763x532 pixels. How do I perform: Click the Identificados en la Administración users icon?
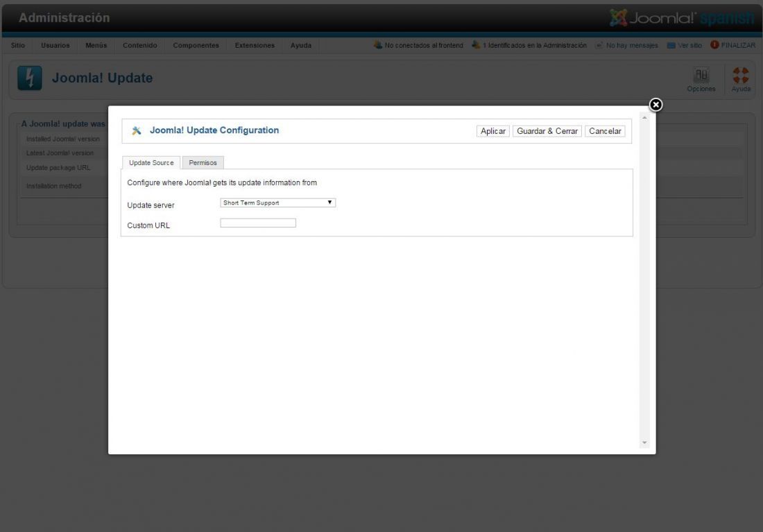click(476, 45)
